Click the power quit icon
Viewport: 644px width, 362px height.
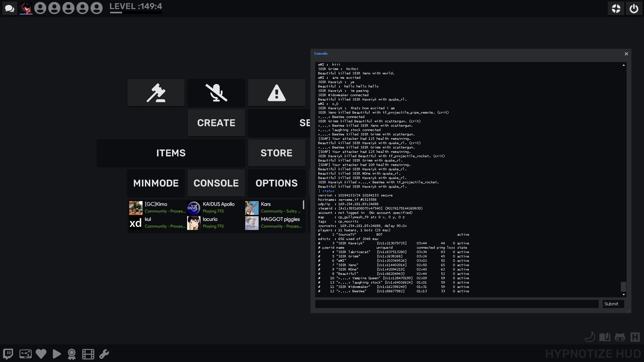click(634, 8)
